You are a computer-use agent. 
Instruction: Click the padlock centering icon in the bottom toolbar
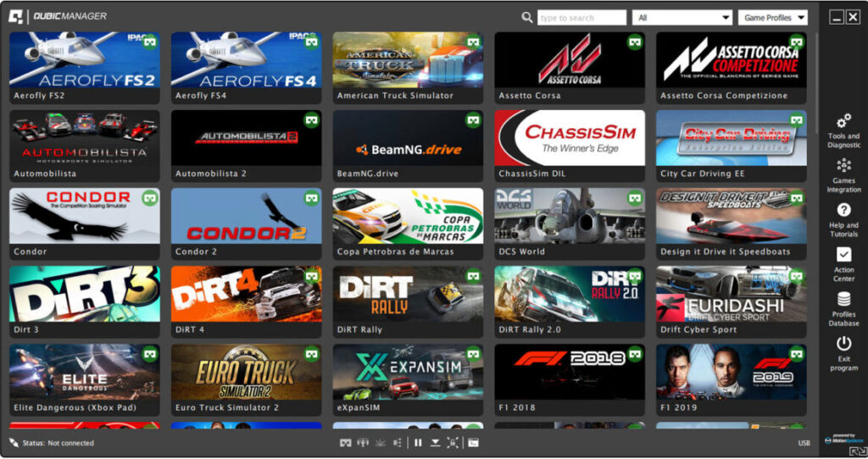[x=453, y=443]
